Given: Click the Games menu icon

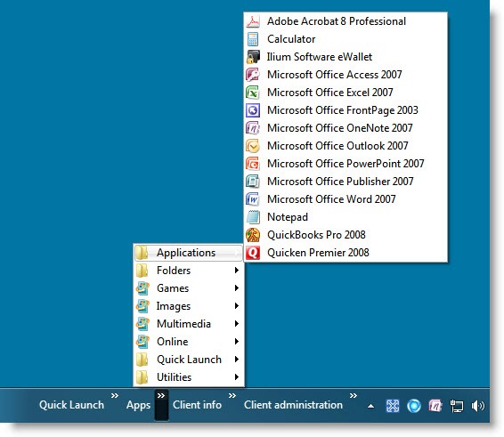Looking at the screenshot, I should click(142, 288).
